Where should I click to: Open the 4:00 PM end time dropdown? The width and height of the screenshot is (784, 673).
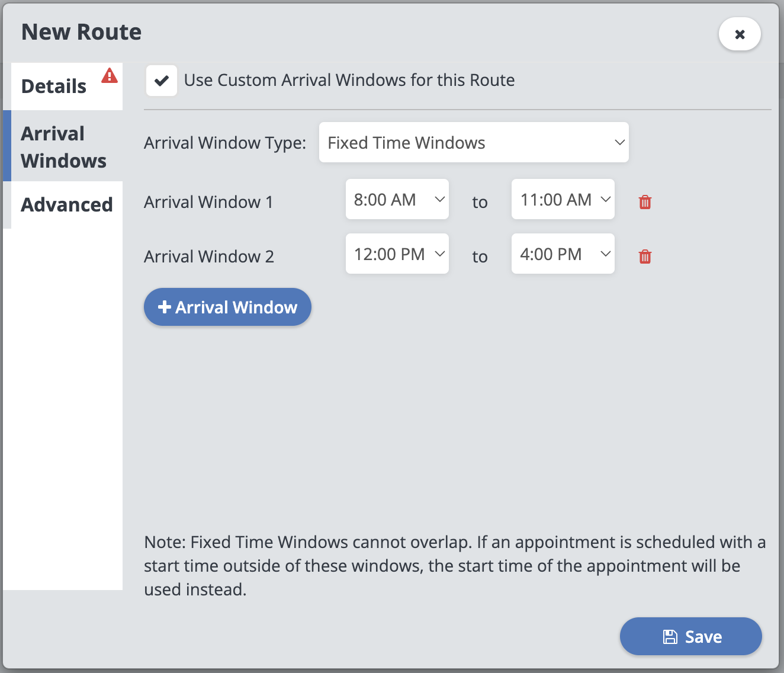click(563, 254)
